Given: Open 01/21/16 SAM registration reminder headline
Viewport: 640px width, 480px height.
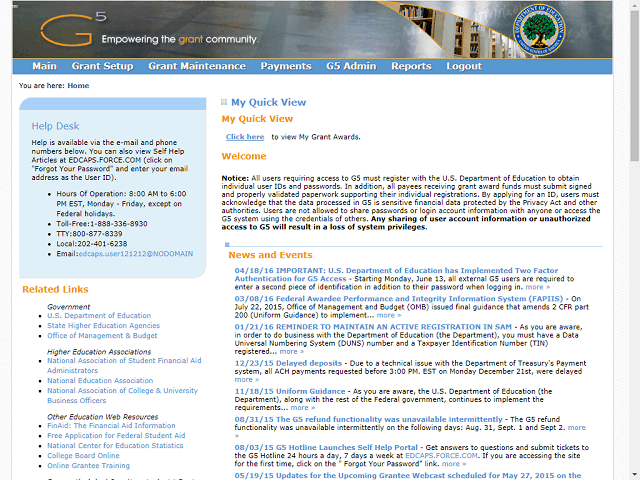Looking at the screenshot, I should click(373, 327).
